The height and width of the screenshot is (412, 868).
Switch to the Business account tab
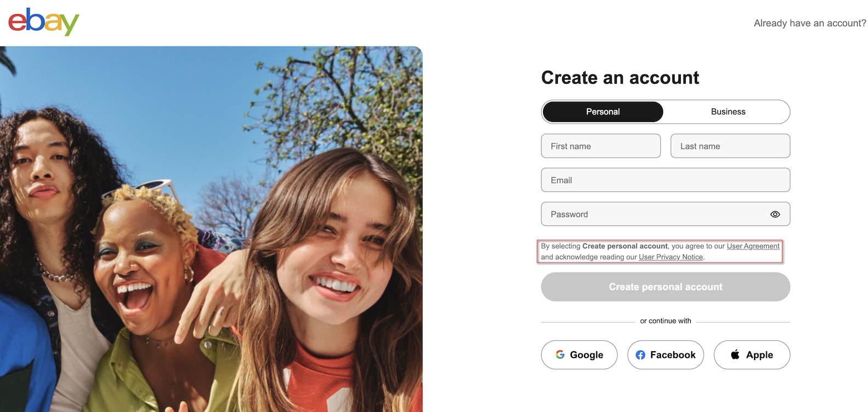[x=728, y=112]
